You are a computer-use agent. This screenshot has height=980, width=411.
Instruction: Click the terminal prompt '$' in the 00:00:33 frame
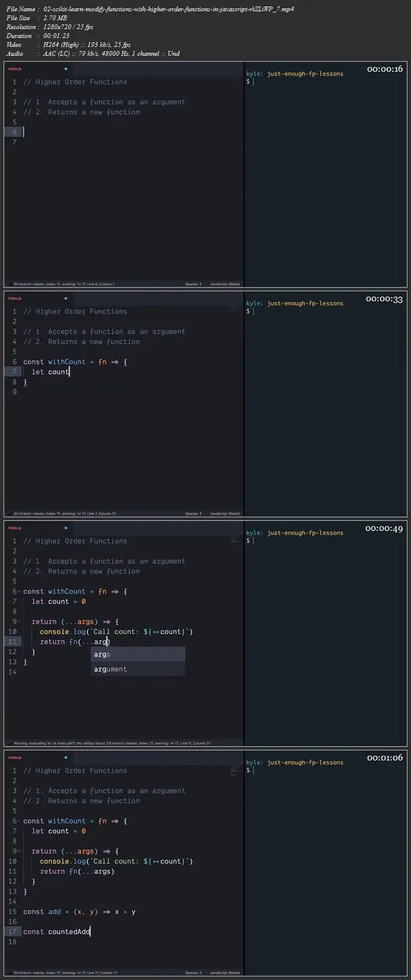pyautogui.click(x=248, y=311)
